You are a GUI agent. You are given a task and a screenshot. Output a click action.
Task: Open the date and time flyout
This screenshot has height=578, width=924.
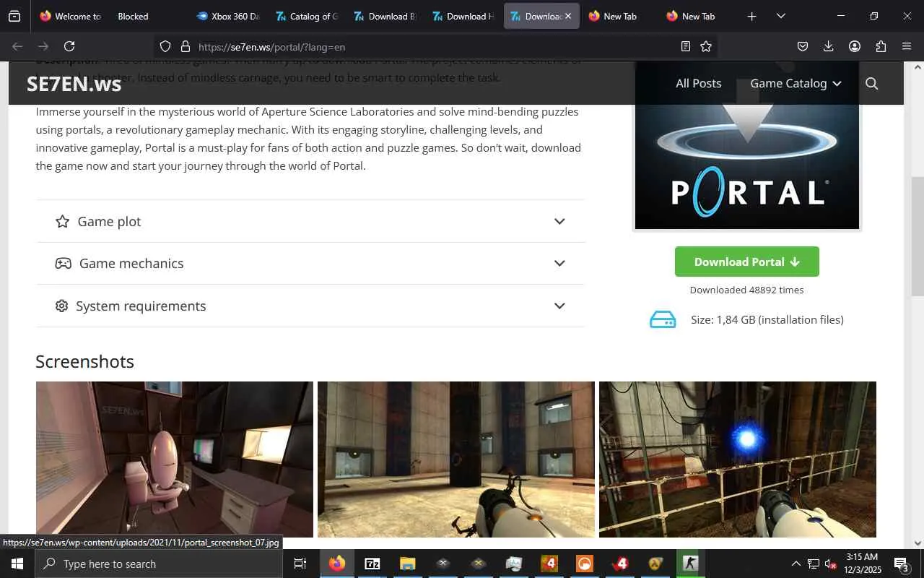862,564
